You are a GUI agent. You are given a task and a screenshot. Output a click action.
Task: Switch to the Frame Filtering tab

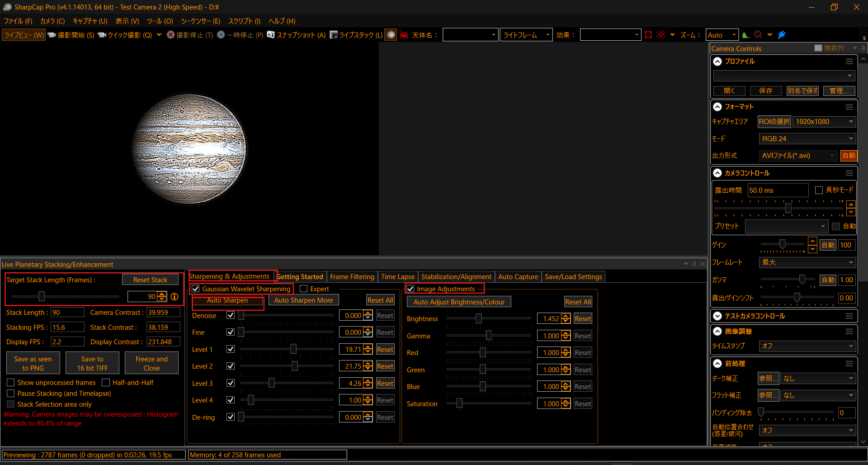(352, 277)
